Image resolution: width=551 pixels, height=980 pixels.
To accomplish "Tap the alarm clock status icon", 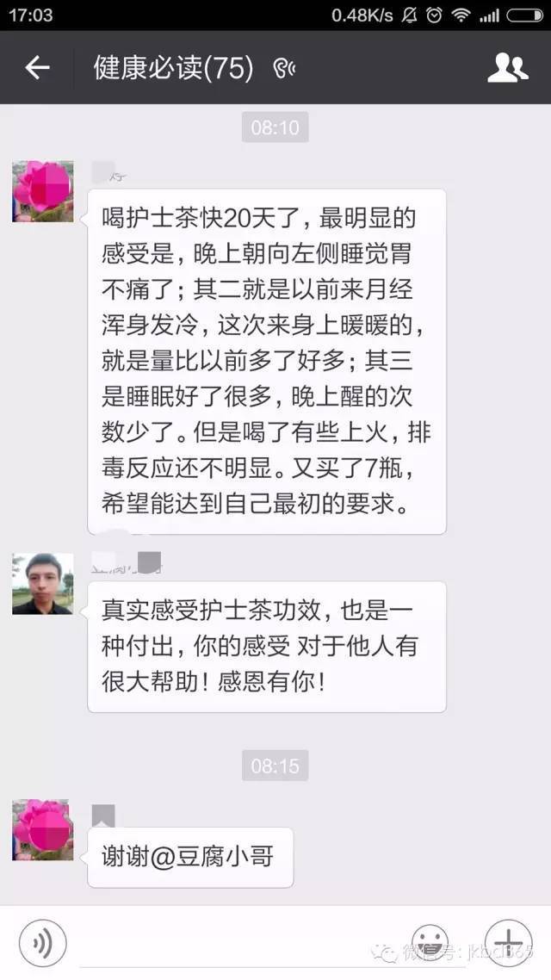I will (434, 15).
